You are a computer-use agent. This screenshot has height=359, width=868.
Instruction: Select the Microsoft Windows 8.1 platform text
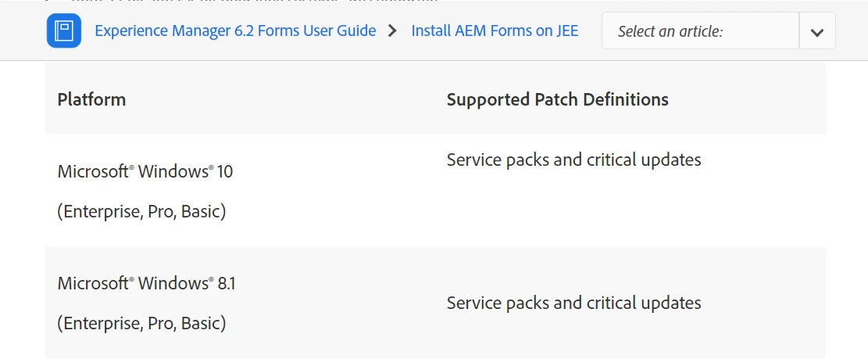click(x=147, y=284)
